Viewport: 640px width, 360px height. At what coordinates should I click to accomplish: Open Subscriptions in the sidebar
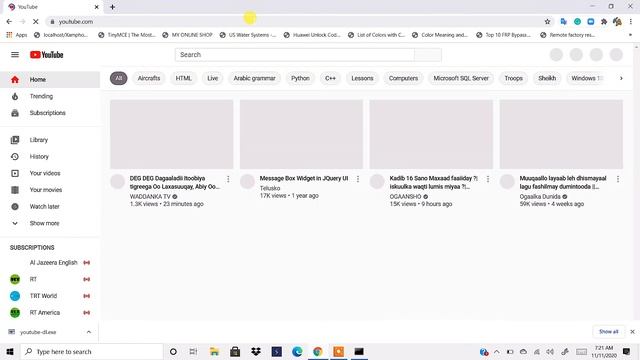click(x=50, y=113)
